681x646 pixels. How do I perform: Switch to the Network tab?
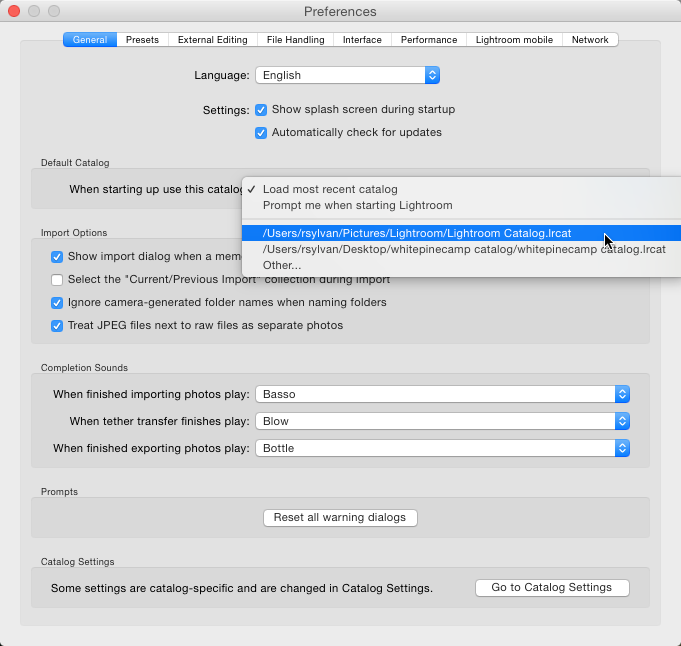[x=590, y=40]
